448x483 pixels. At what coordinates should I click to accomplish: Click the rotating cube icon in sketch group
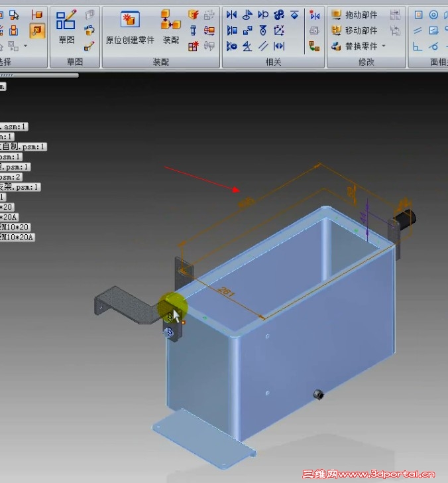point(89,31)
